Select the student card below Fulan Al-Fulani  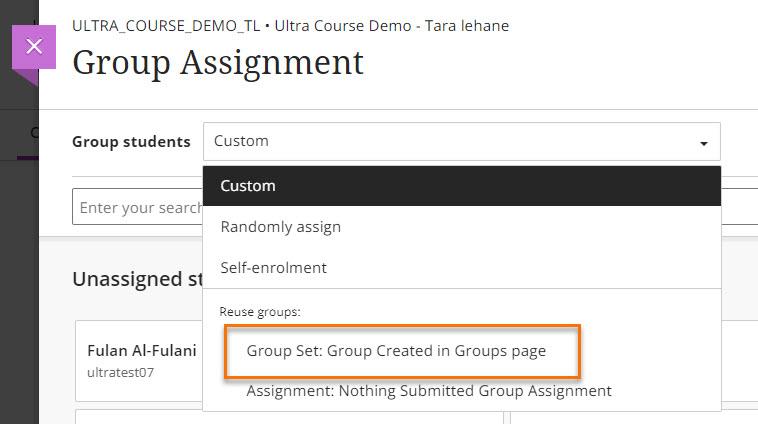(140, 416)
